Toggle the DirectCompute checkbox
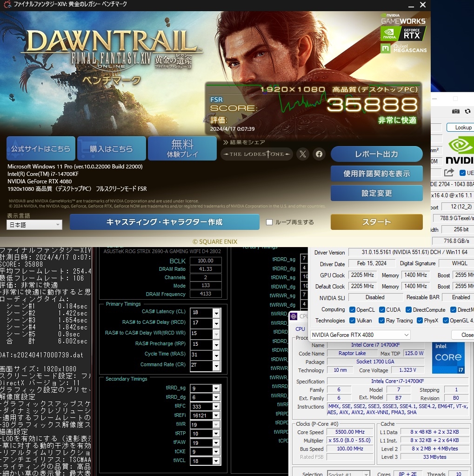The image size is (474, 476). click(x=408, y=309)
